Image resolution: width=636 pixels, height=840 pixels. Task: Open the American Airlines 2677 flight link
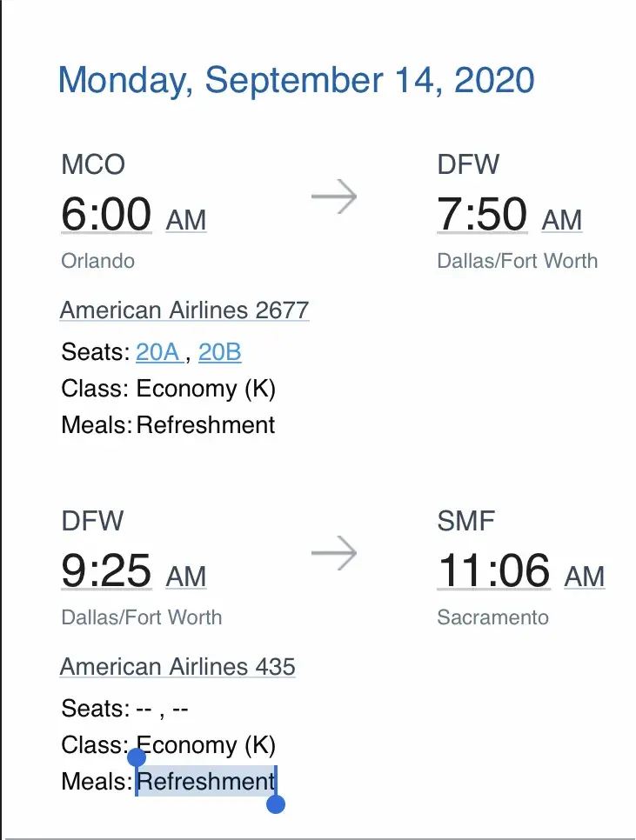184,310
